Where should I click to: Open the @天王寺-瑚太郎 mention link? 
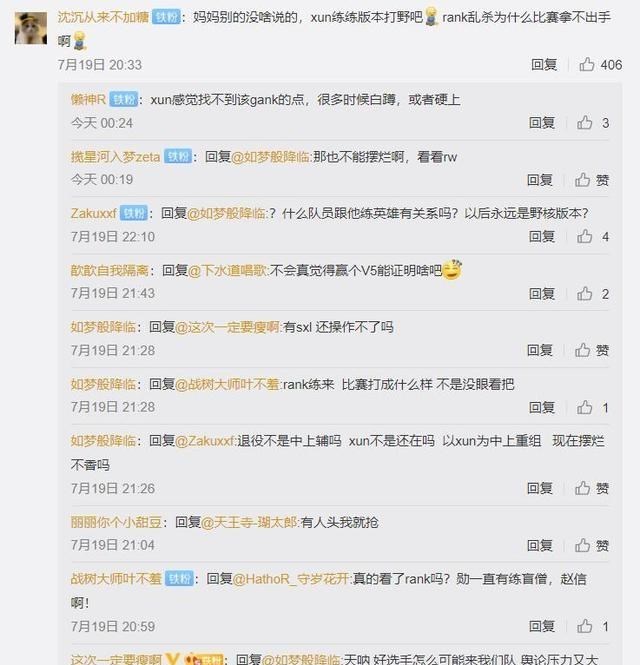click(x=250, y=522)
